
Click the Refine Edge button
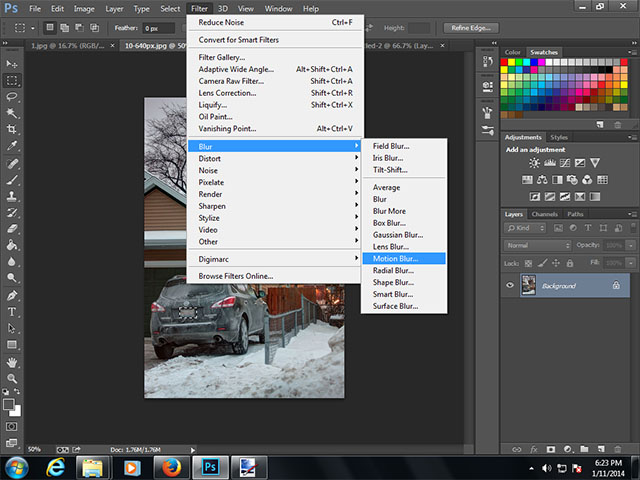tap(471, 28)
